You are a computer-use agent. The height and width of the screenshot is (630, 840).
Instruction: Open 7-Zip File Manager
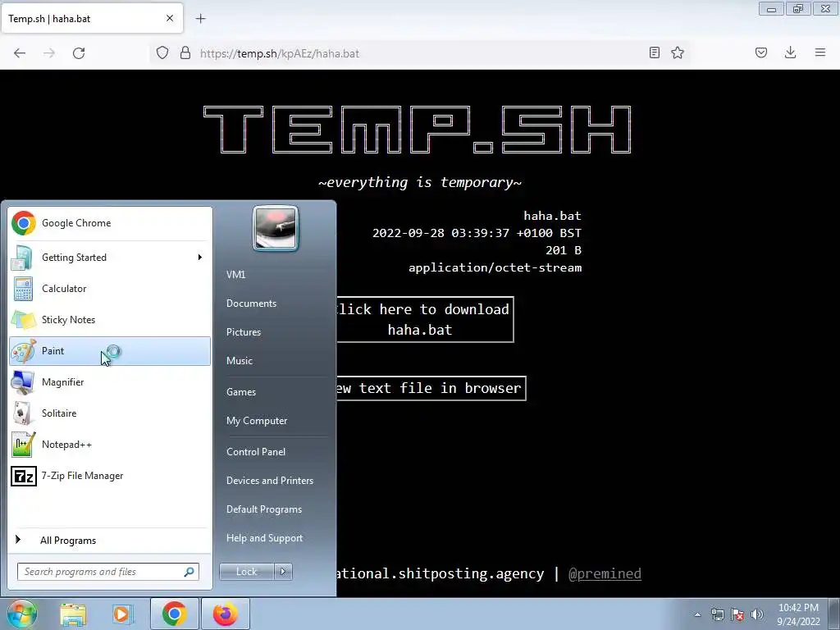[x=110, y=475]
